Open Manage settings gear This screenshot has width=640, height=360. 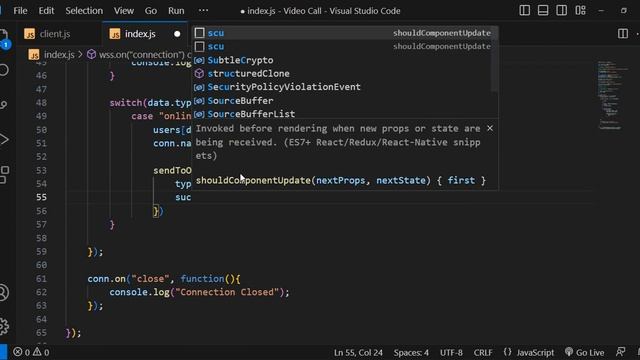click(4, 326)
